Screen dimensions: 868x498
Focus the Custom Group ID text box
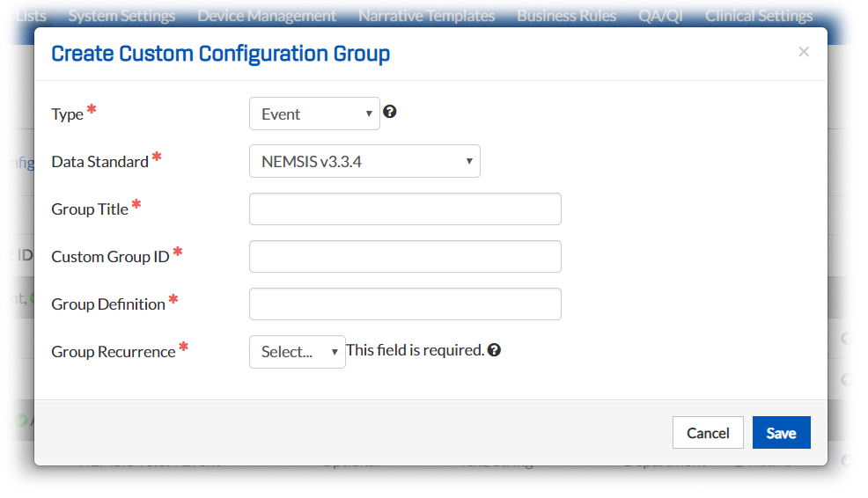(x=405, y=257)
